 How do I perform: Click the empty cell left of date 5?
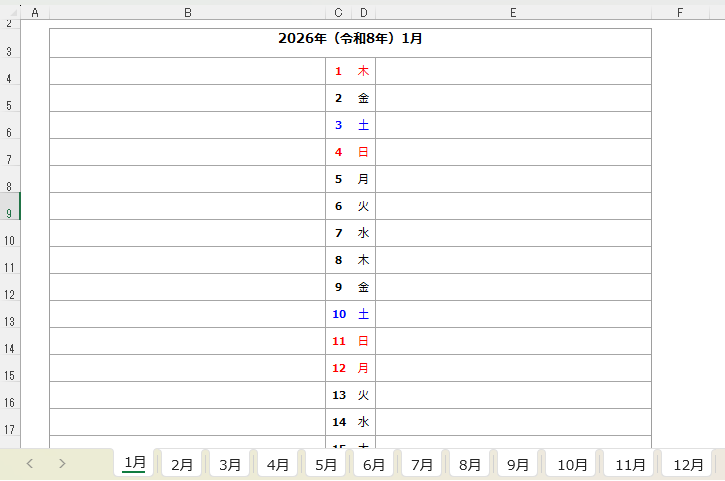[187, 179]
